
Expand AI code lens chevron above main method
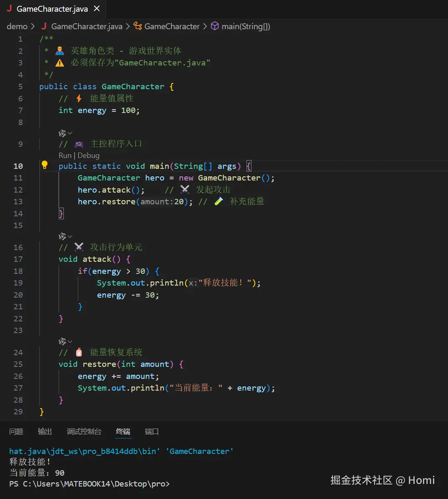click(70, 133)
